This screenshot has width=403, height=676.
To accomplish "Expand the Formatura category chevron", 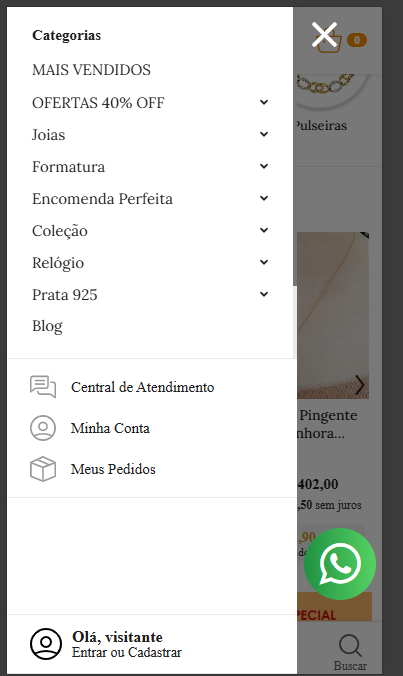I will [264, 166].
